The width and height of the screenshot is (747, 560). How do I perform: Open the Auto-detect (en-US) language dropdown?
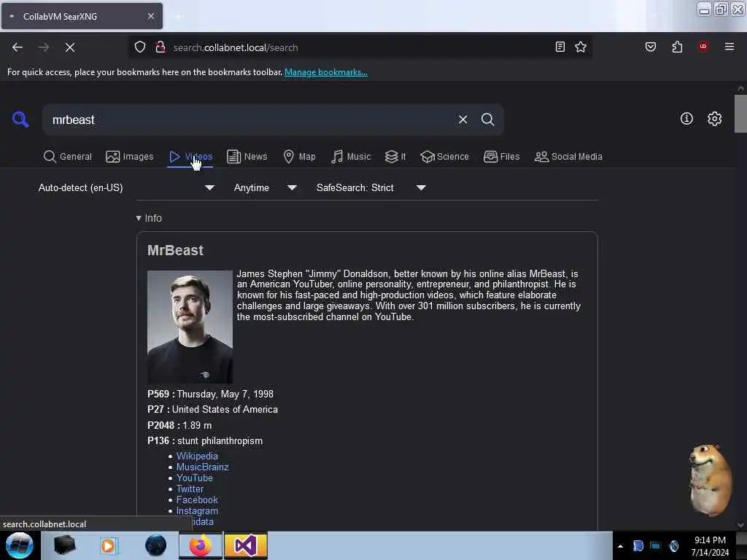[126, 187]
